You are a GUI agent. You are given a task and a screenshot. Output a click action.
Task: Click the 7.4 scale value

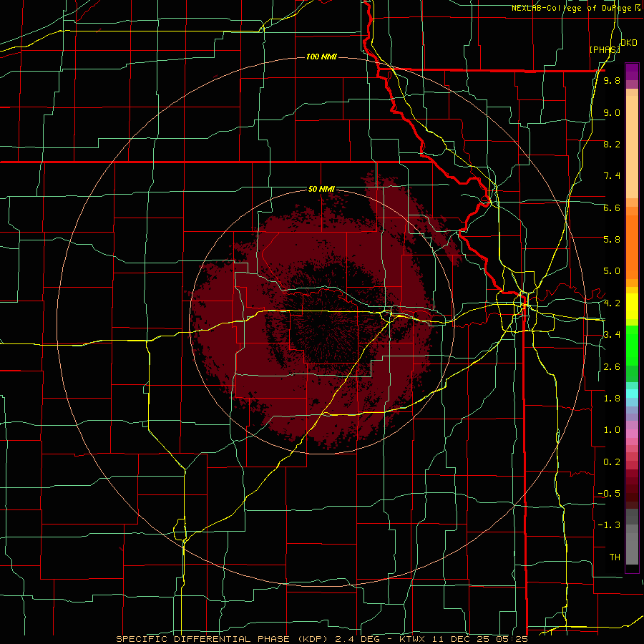(612, 176)
